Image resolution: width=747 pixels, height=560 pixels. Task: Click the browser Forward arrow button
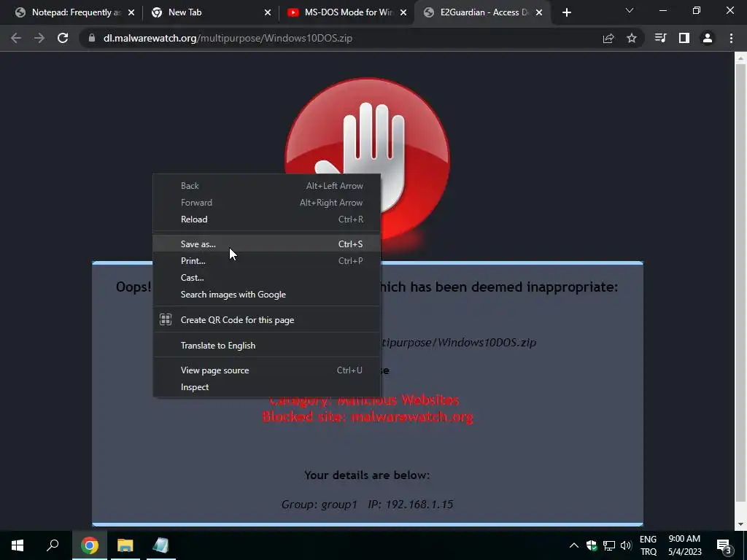39,38
